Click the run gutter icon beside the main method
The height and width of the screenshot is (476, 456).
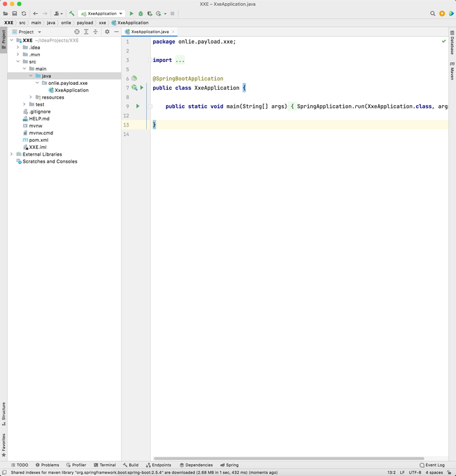pos(137,106)
